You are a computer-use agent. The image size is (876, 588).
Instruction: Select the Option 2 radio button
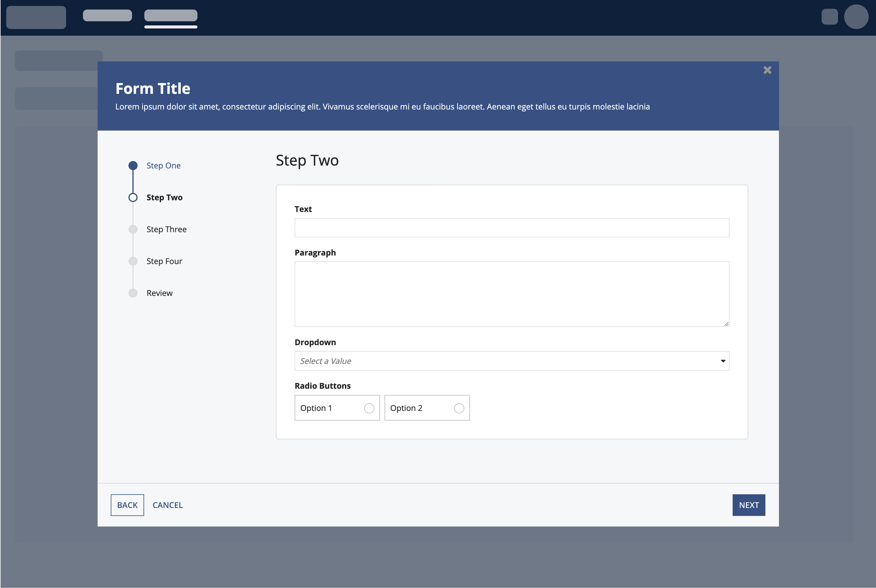tap(458, 408)
